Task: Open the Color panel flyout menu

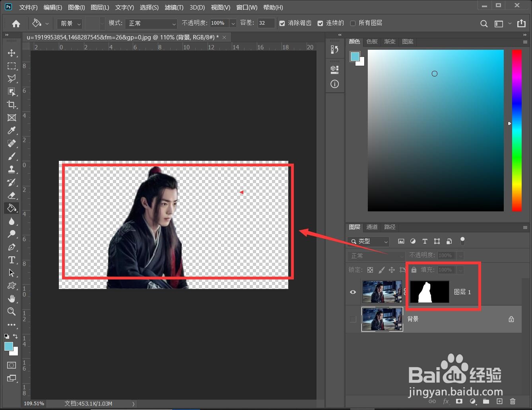Action: [525, 42]
